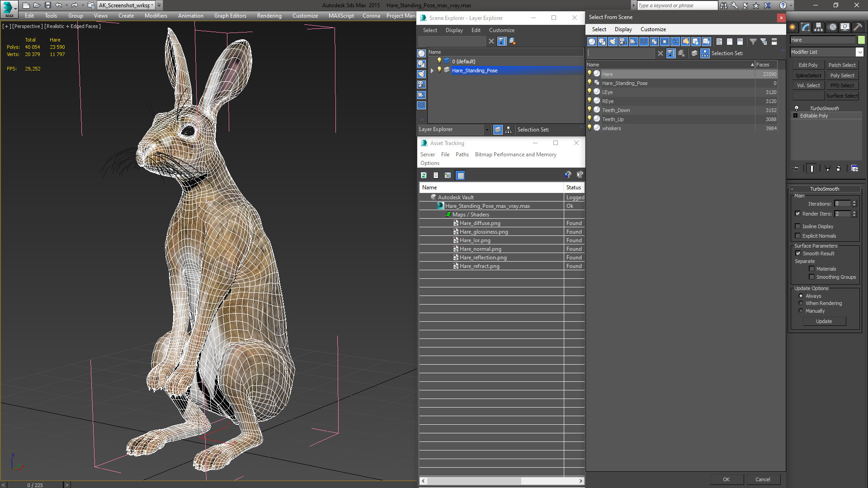Enable the Isoline Display checkbox

pyautogui.click(x=797, y=226)
